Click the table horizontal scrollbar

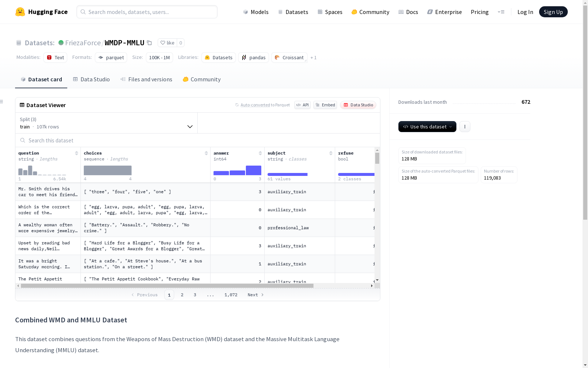(x=167, y=286)
